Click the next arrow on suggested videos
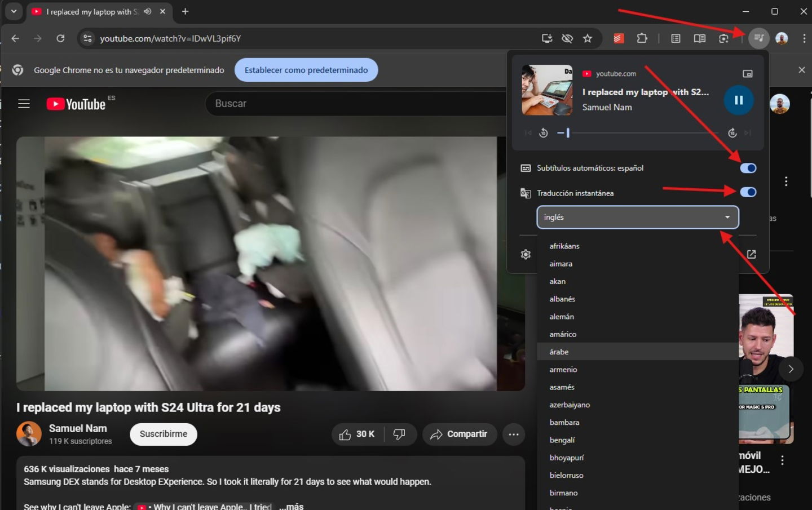This screenshot has height=510, width=812. coord(791,369)
